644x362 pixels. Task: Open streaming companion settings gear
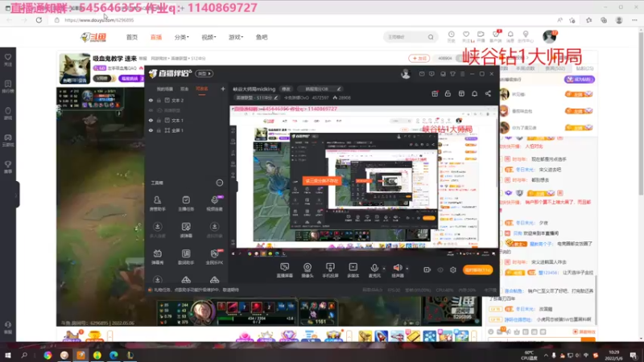[x=453, y=270]
